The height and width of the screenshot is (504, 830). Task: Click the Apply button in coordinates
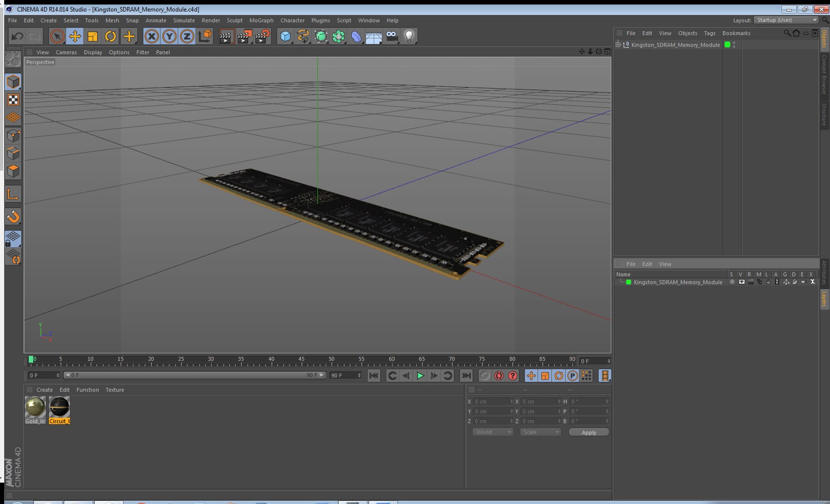point(589,433)
